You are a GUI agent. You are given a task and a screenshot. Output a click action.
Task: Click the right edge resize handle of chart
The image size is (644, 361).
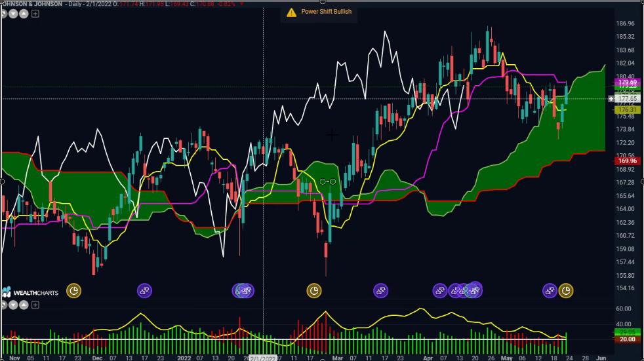[642, 181]
